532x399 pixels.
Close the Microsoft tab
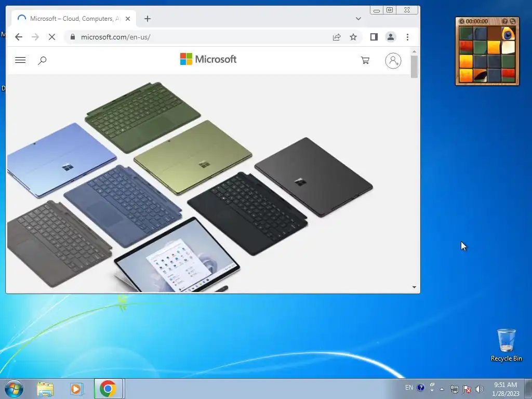[128, 19]
